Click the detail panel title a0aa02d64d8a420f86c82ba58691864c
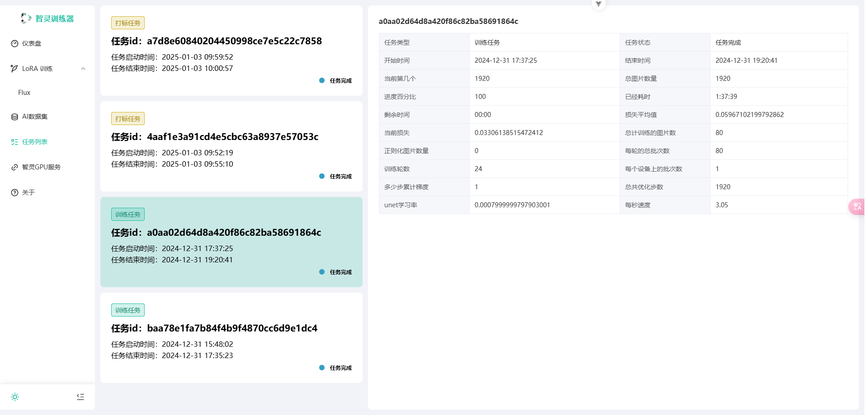 pos(448,21)
